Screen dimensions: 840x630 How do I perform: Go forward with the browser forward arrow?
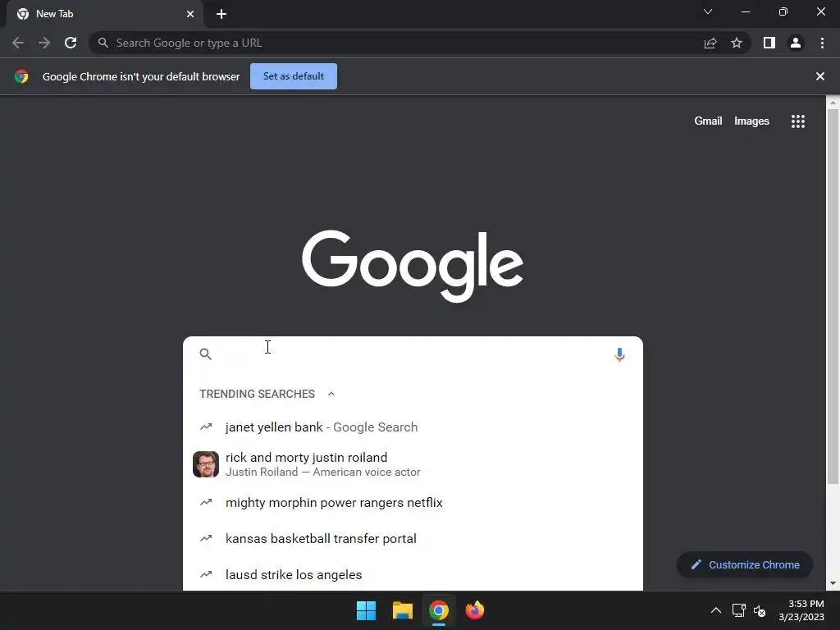click(44, 43)
